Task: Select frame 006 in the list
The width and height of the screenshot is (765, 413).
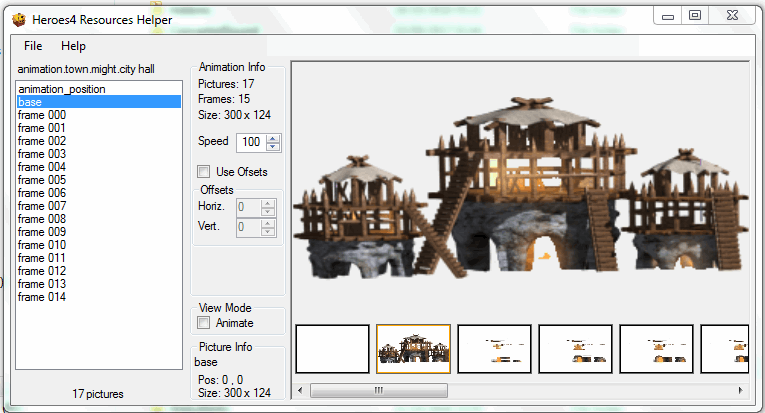Action: pos(99,193)
